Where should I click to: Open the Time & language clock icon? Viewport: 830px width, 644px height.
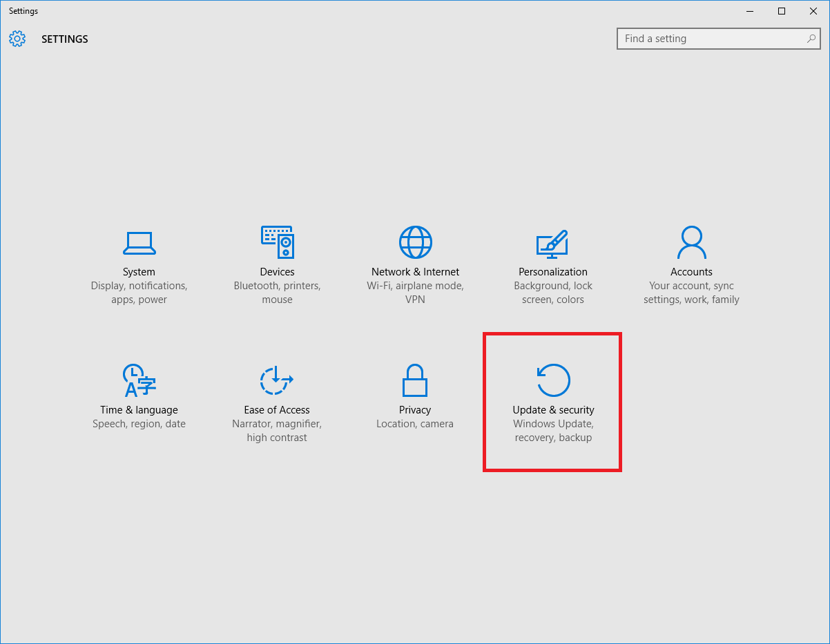click(139, 380)
